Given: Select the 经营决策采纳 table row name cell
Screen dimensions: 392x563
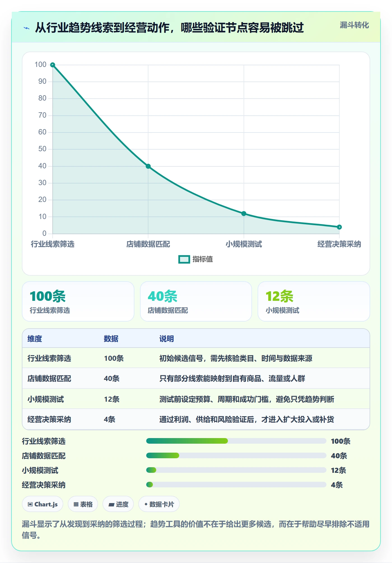Looking at the screenshot, I should tap(49, 419).
